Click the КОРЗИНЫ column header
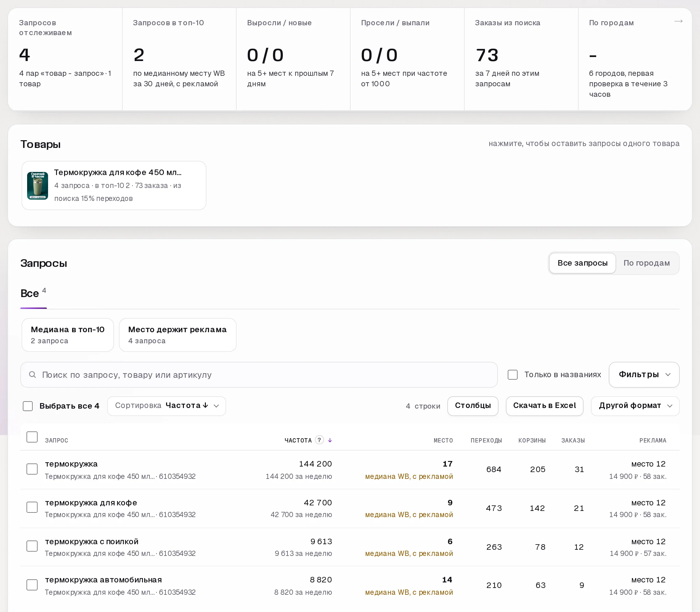 point(532,441)
